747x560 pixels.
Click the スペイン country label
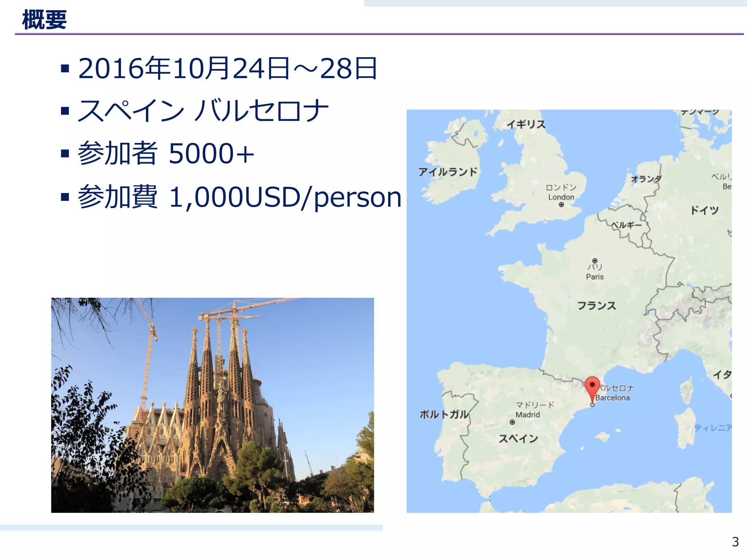tap(518, 438)
